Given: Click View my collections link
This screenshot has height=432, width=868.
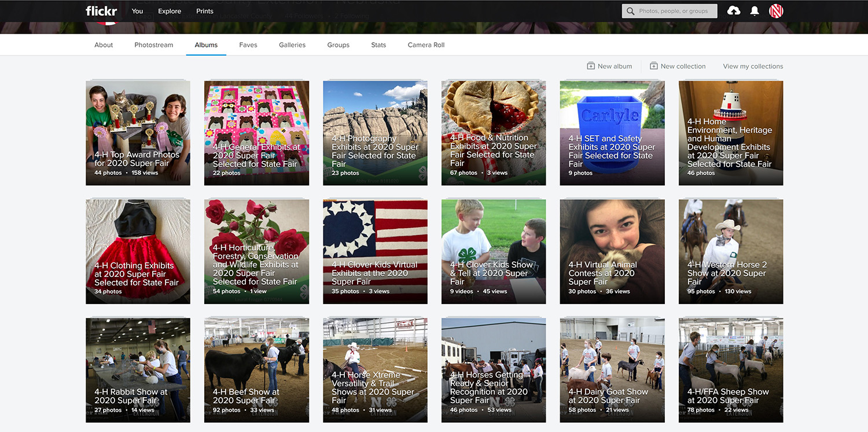Looking at the screenshot, I should [x=753, y=66].
